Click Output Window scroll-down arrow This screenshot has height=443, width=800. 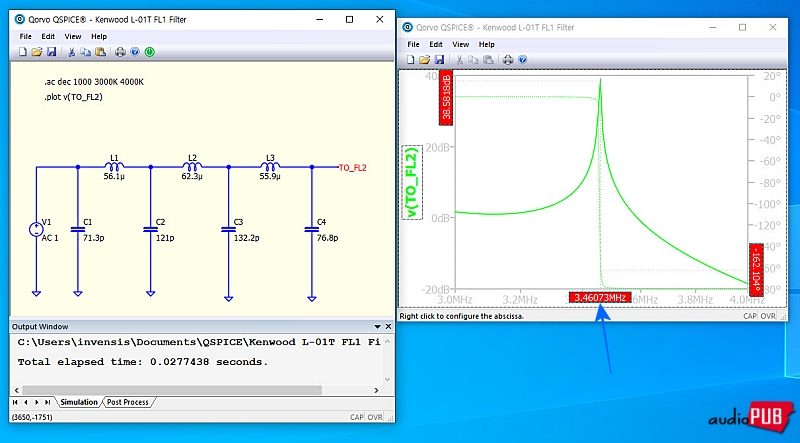tap(387, 379)
